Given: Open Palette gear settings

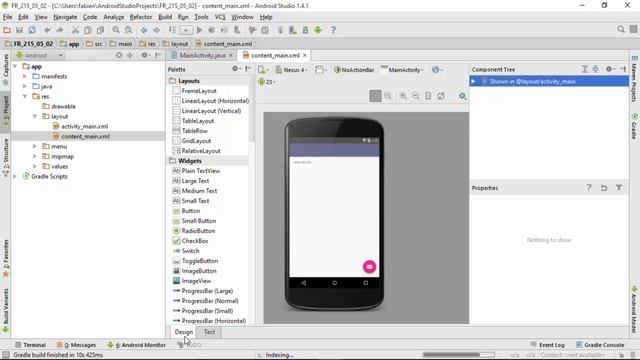Looking at the screenshot, I should [236, 69].
